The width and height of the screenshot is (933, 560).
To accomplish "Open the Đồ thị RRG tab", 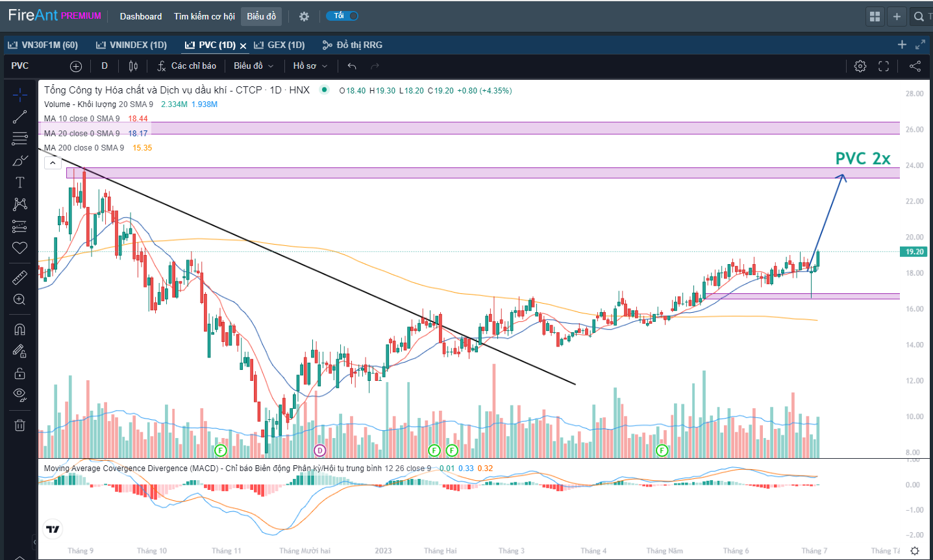I will coord(353,45).
